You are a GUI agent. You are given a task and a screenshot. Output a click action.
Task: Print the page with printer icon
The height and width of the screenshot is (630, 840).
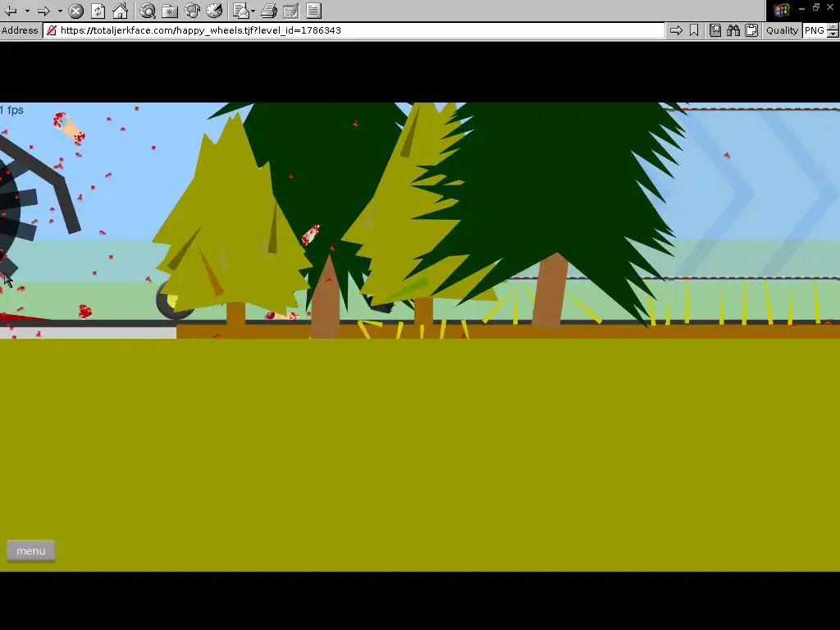click(x=269, y=11)
